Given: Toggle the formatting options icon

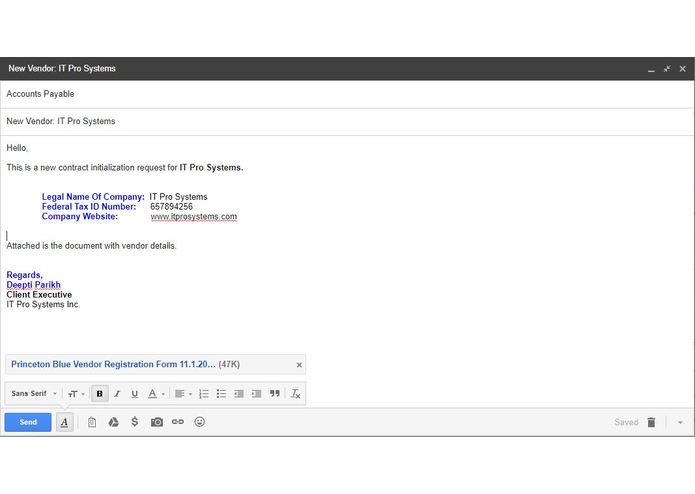Looking at the screenshot, I should tap(64, 422).
